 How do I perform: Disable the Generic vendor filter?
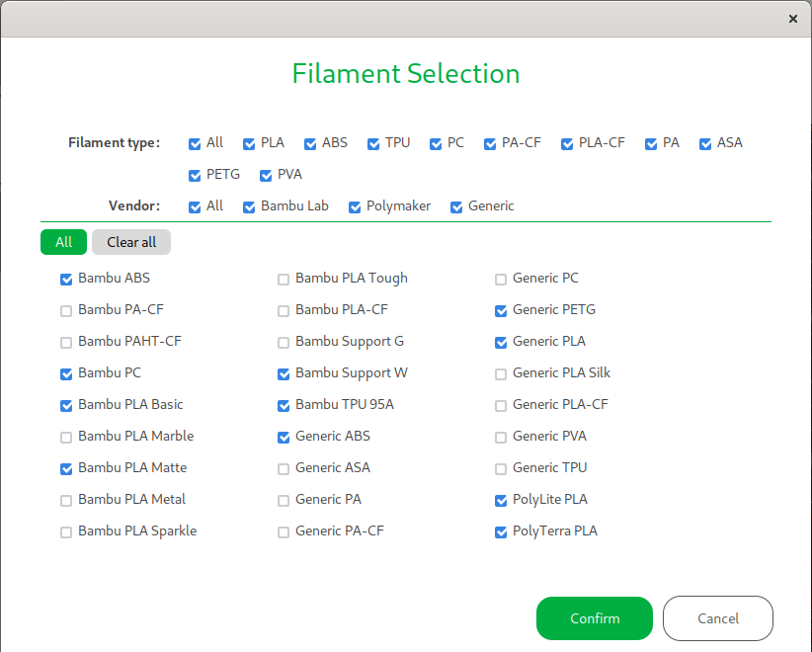tap(456, 207)
